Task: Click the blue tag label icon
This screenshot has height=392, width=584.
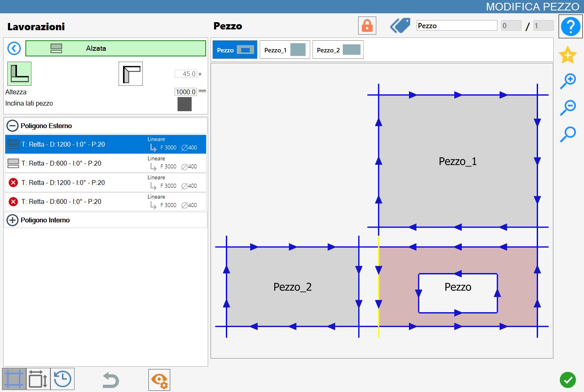Action: coord(400,26)
